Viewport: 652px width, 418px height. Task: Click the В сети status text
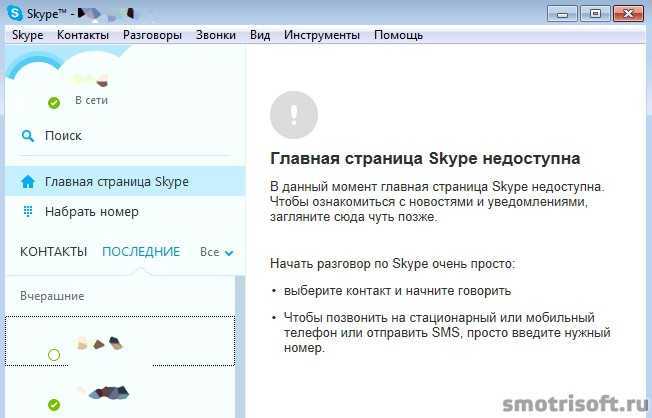point(91,100)
